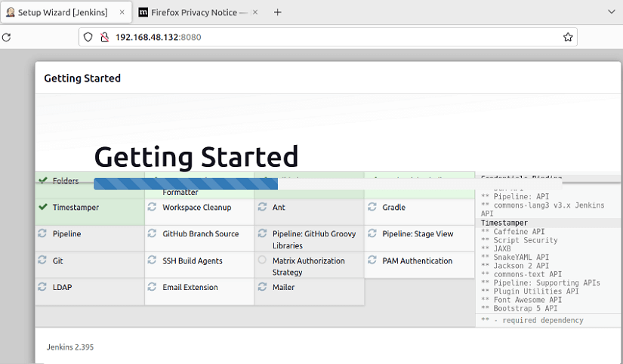Click the sync icon beside Pipeline: Stage View

click(372, 233)
